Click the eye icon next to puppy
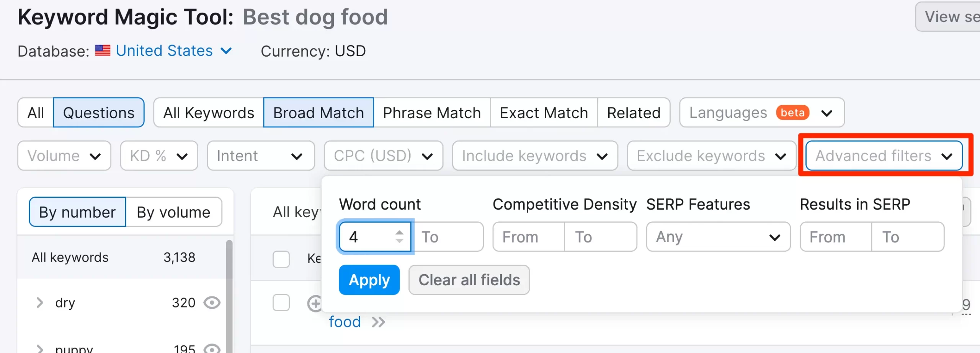 pos(212,349)
